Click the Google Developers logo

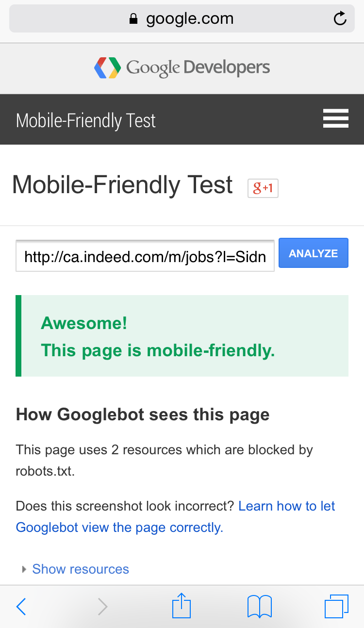point(108,68)
